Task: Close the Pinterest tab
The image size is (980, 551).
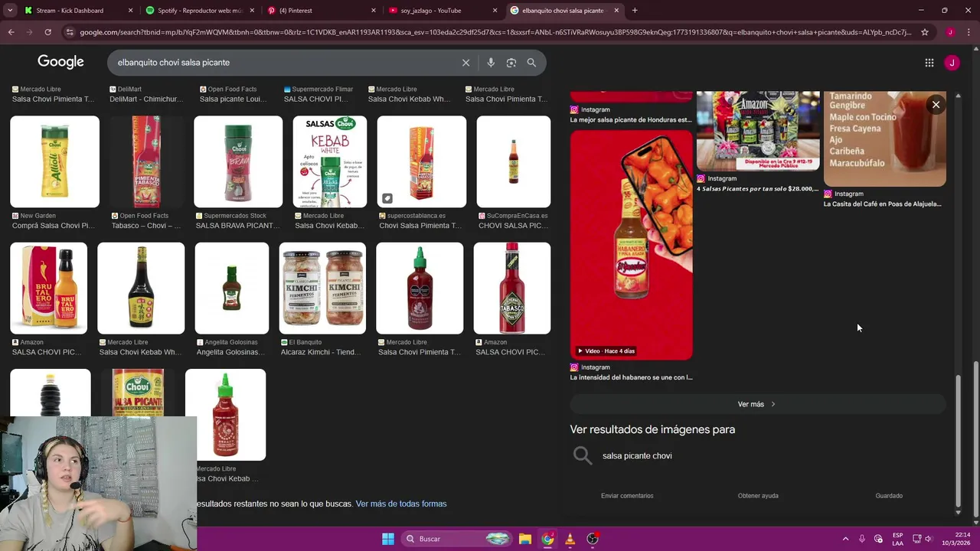Action: pyautogui.click(x=374, y=11)
